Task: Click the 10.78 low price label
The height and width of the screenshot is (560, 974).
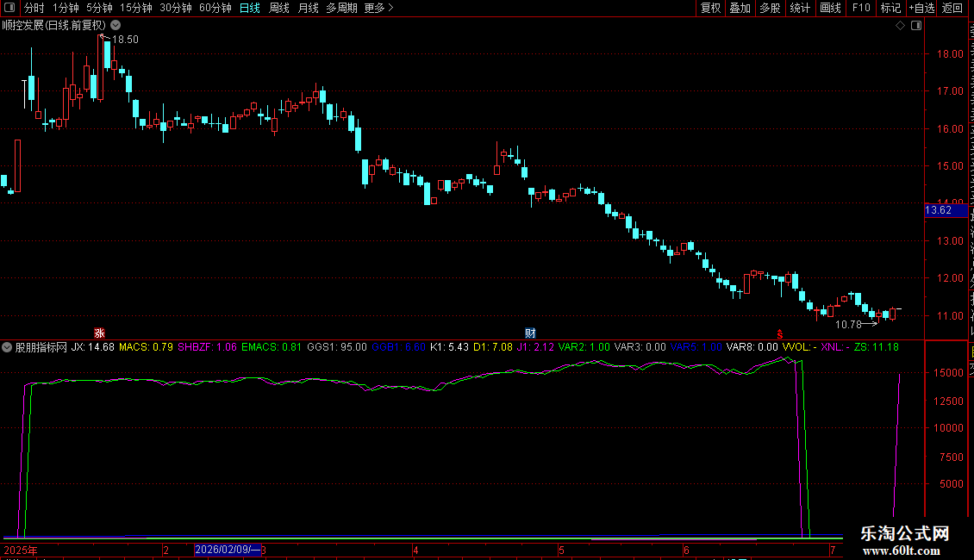Action: point(848,325)
